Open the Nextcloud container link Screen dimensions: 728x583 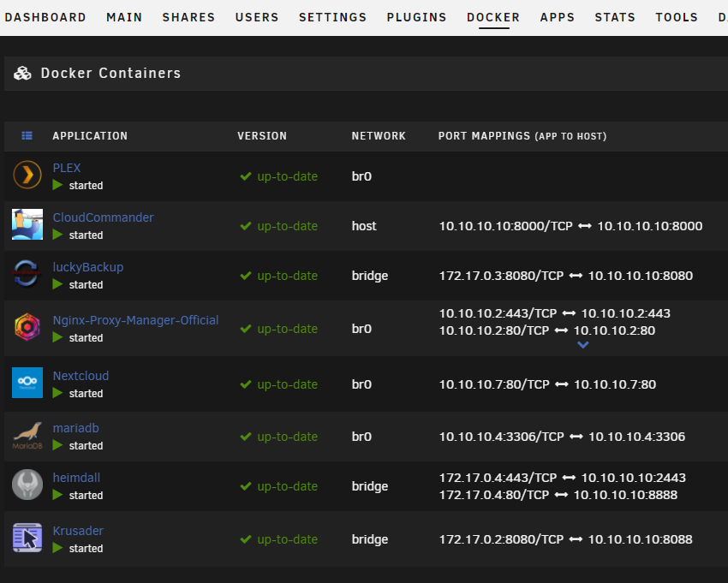coord(81,376)
